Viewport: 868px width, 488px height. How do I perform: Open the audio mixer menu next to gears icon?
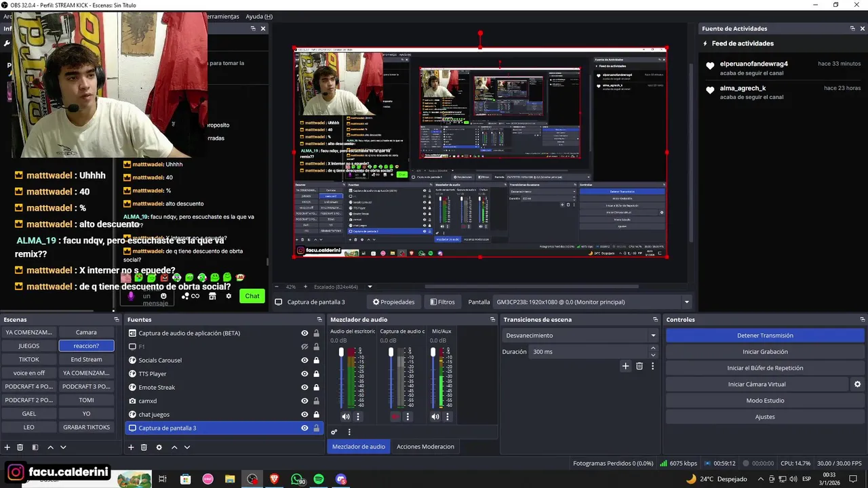tap(349, 432)
